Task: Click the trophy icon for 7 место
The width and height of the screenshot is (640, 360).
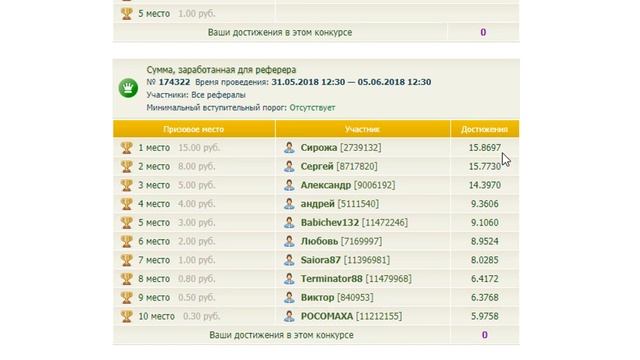Action: [x=127, y=260]
